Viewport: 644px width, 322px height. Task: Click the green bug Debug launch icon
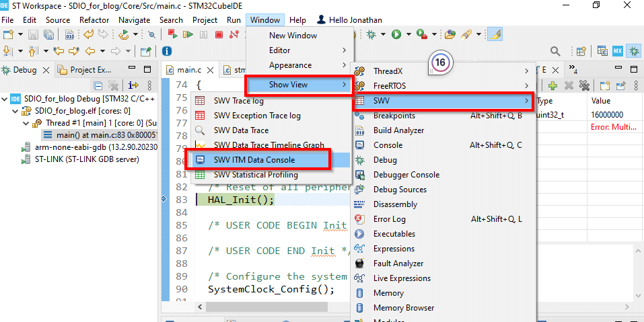(371, 35)
